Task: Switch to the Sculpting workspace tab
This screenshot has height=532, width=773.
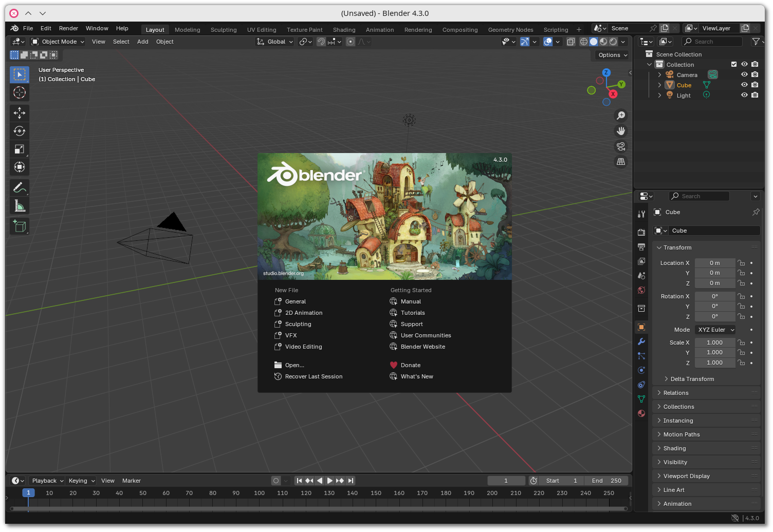Action: pyautogui.click(x=224, y=30)
